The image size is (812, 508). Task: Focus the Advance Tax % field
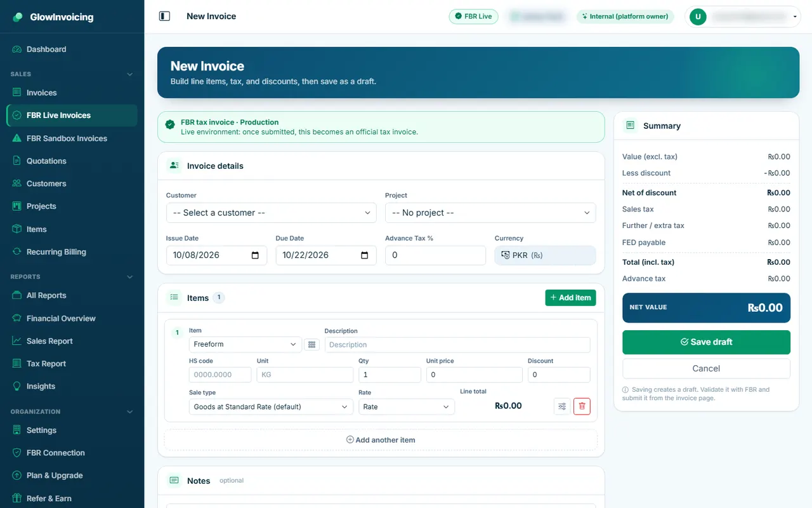[435, 255]
